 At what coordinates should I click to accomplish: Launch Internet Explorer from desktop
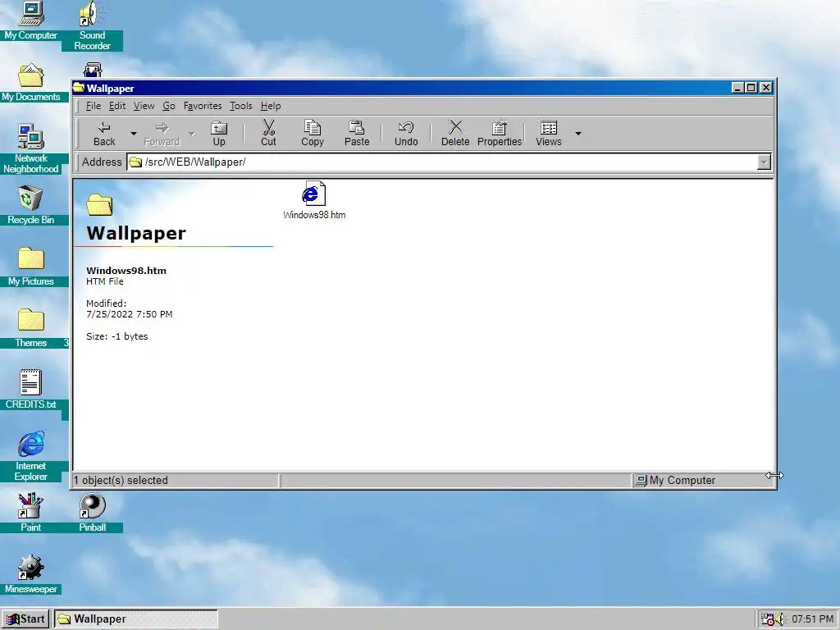tap(30, 456)
